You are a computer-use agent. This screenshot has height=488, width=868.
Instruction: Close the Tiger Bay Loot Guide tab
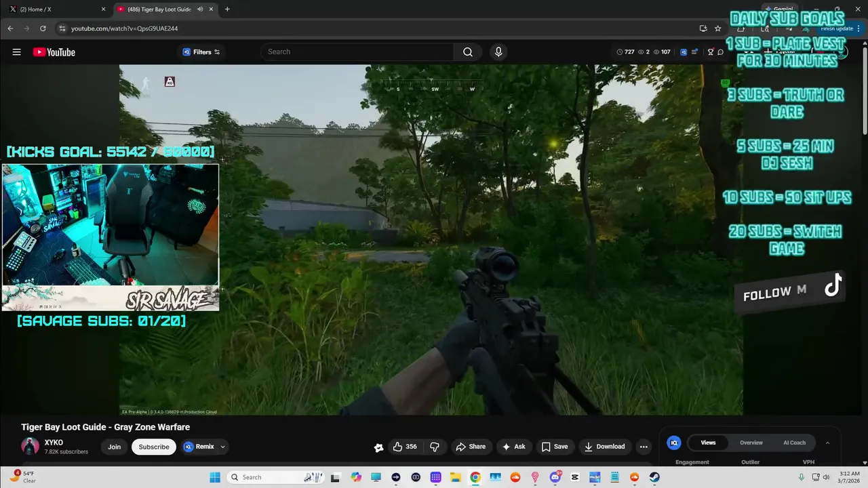212,9
